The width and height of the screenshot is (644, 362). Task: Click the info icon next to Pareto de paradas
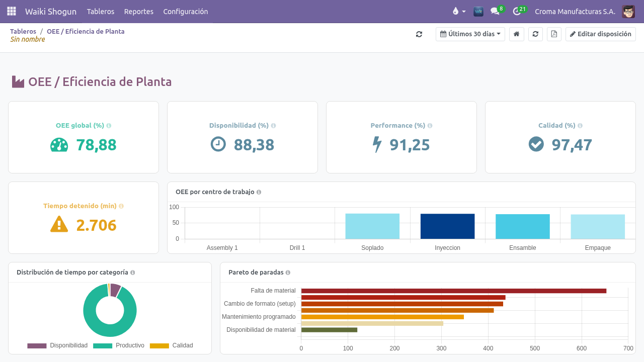click(x=288, y=273)
